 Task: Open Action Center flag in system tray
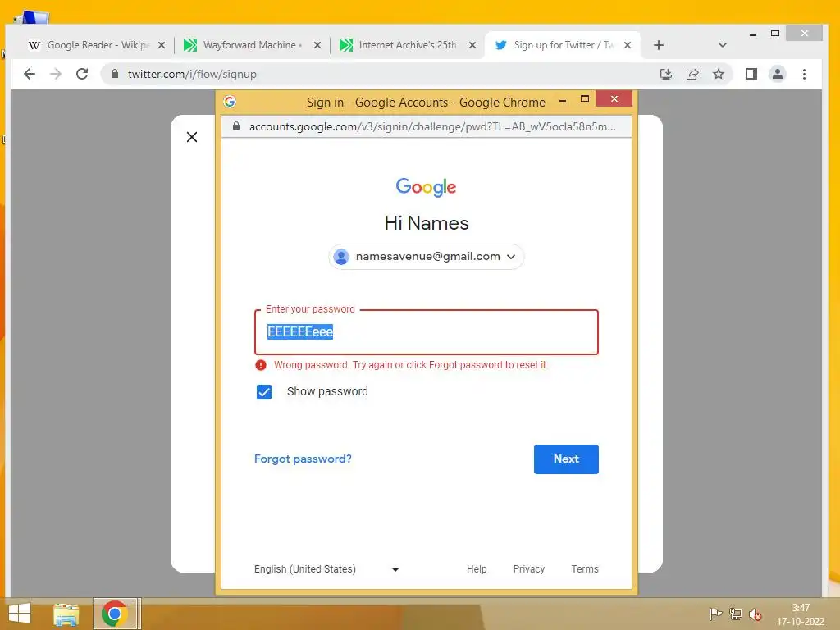point(715,614)
